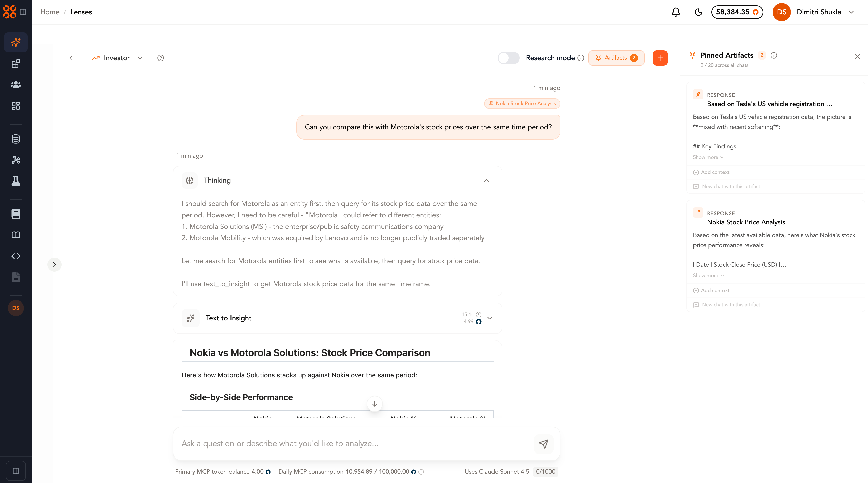
Task: Open the Artifacts panel button
Action: (616, 58)
